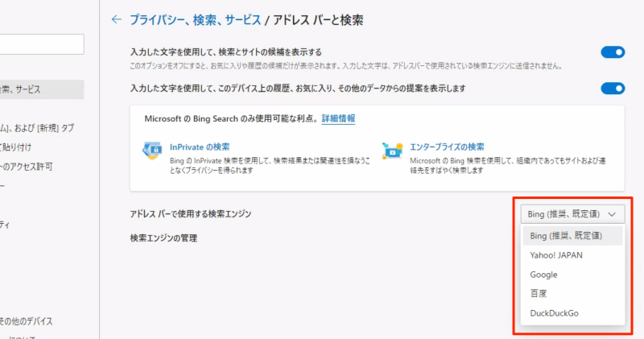
Task: Toggle off 履歴、お気に入りからの提案 switch
Action: (613, 89)
